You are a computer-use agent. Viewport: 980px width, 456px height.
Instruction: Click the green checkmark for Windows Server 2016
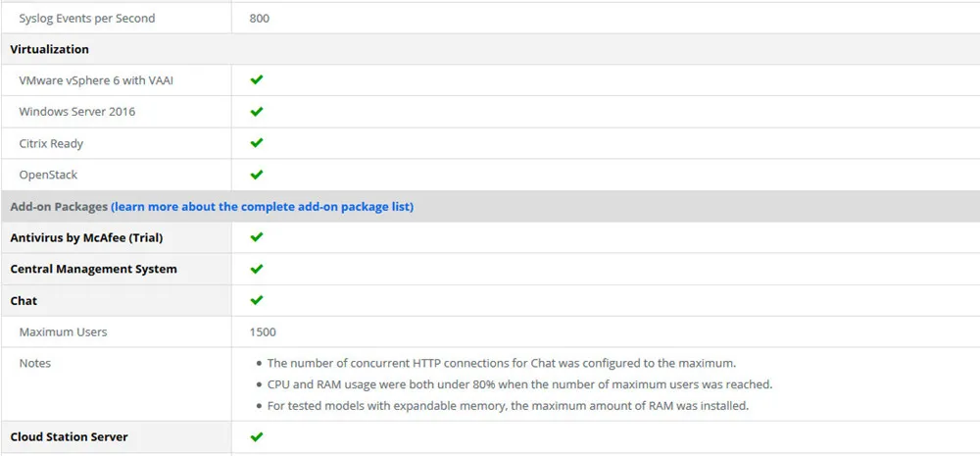coord(256,112)
